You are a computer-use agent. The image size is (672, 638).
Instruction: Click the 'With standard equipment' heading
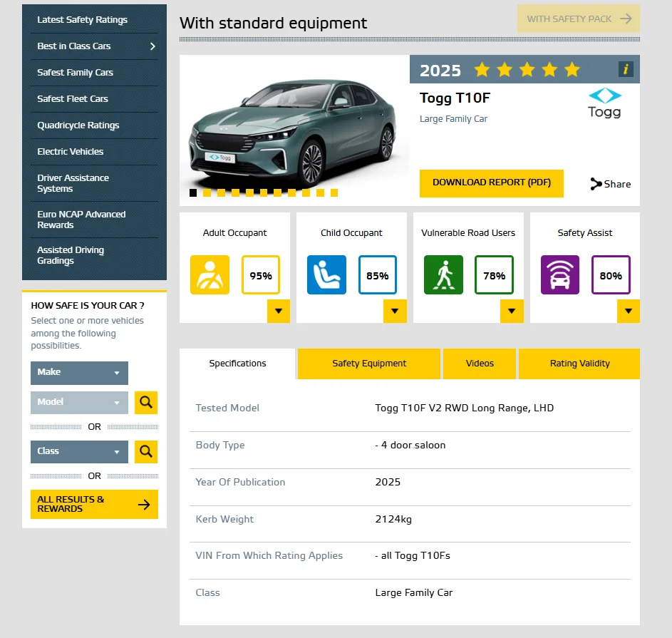coord(273,23)
